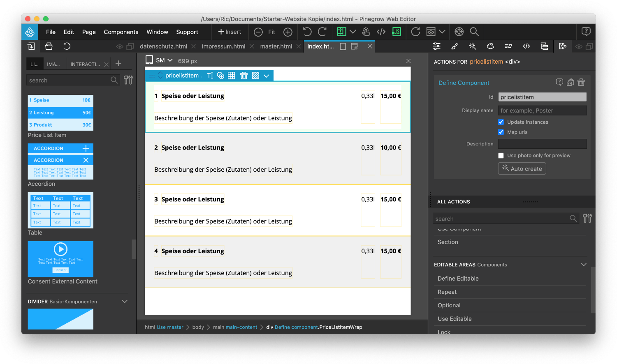This screenshot has height=364, width=617.
Task: Enable Use photo only for preview
Action: tap(501, 156)
